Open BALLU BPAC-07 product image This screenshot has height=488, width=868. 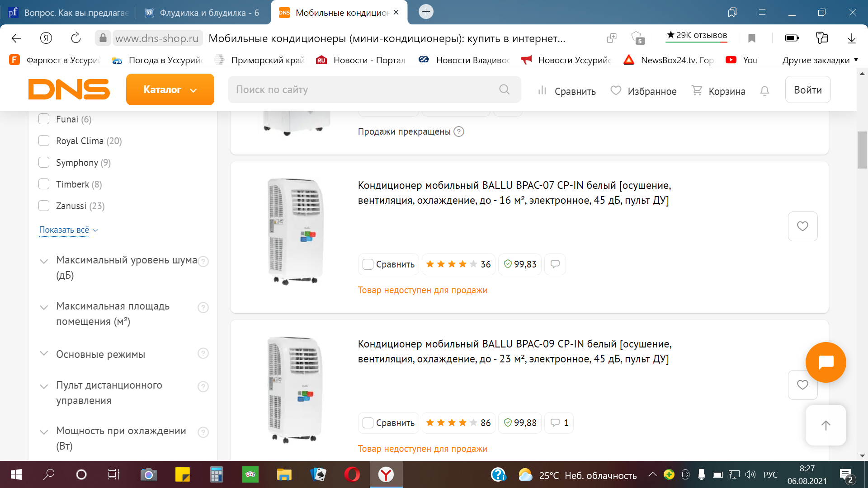(x=295, y=231)
